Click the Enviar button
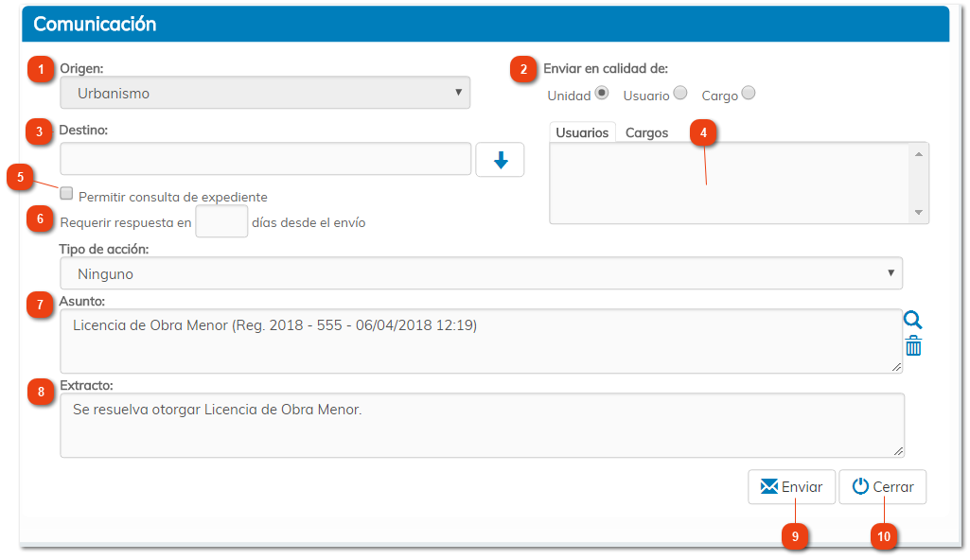Screen dimensions: 970x560 pos(791,486)
